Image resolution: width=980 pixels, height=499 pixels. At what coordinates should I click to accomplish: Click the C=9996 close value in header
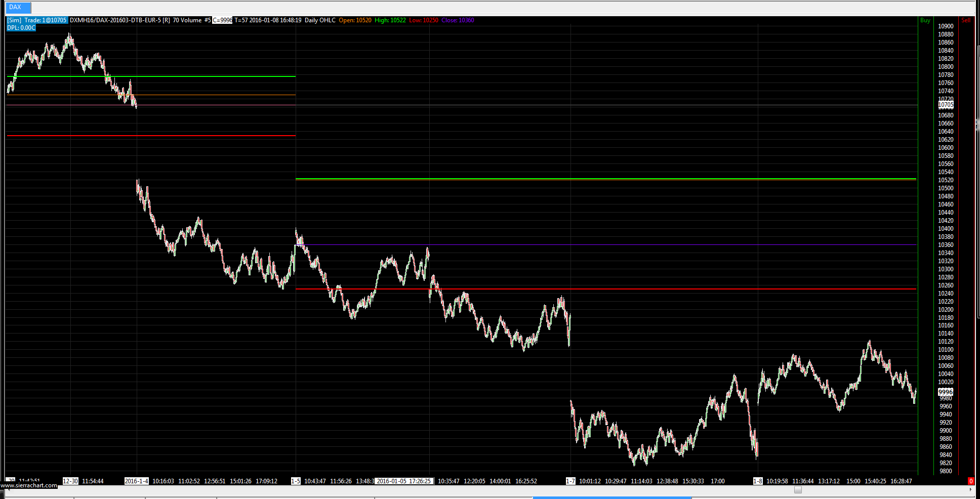coord(222,20)
